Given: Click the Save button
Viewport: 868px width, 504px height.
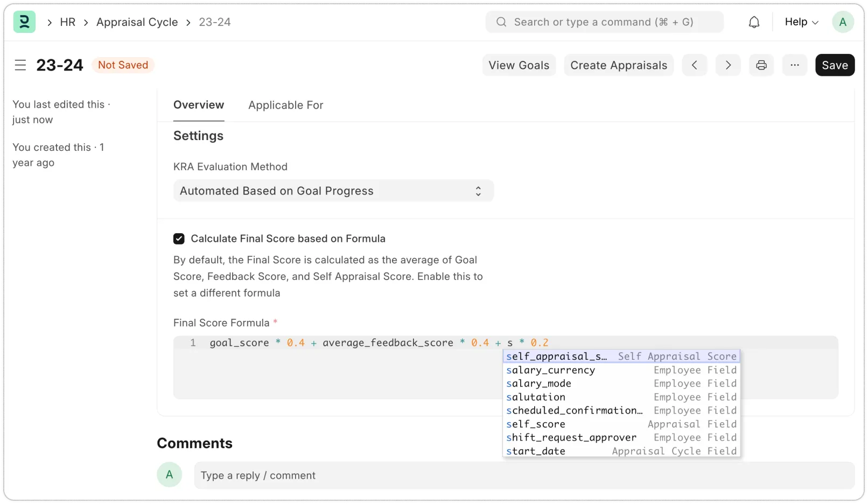Looking at the screenshot, I should [835, 65].
